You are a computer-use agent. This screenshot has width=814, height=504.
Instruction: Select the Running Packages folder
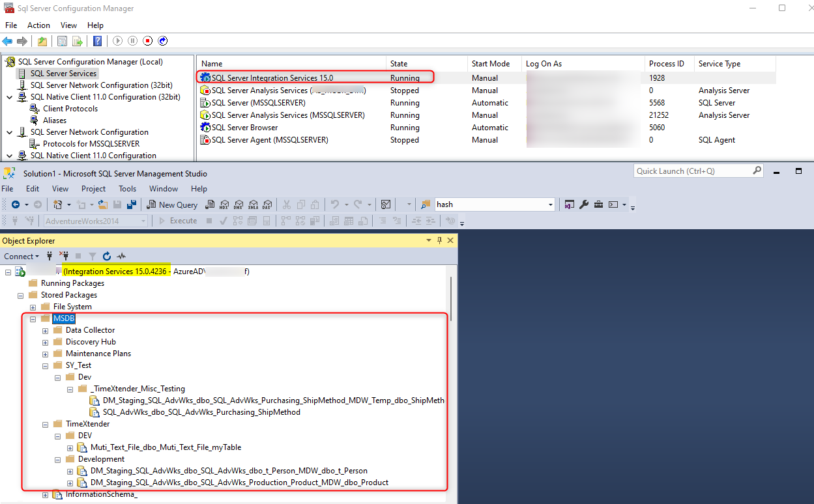72,283
